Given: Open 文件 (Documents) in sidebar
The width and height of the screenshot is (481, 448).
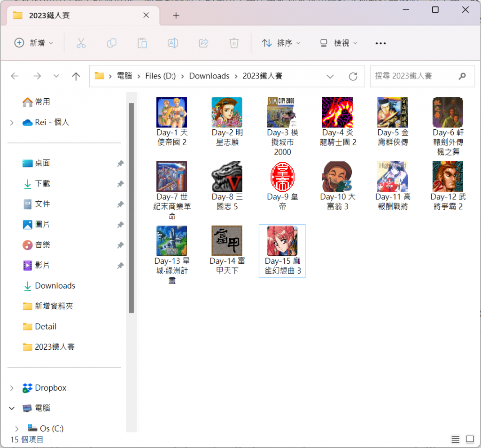Looking at the screenshot, I should coord(36,204).
